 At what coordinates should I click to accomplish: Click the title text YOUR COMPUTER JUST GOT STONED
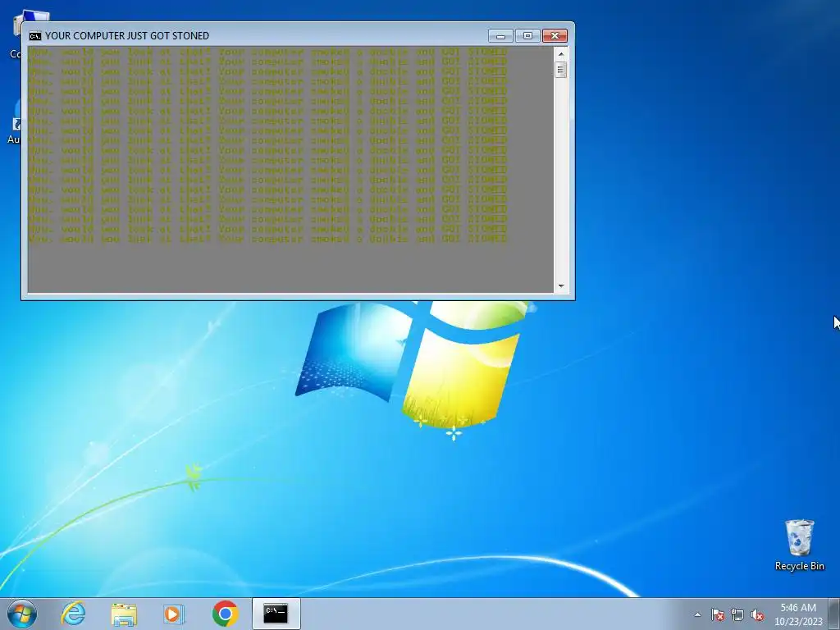[x=127, y=36]
